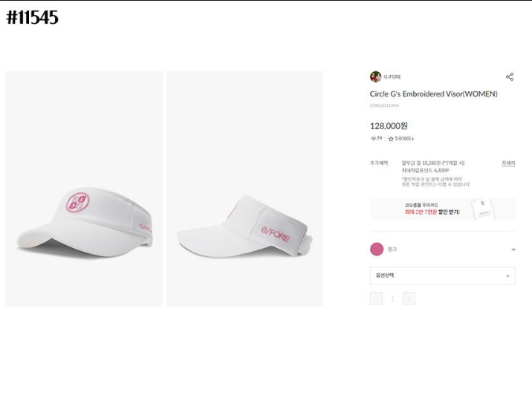Click the G/FORE brand name link

[392, 77]
